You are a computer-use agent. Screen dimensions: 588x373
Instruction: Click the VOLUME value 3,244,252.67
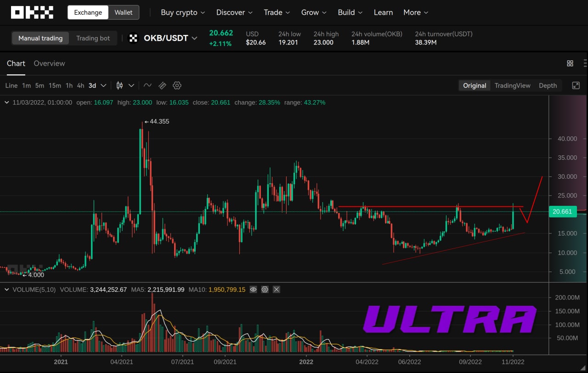pos(108,289)
